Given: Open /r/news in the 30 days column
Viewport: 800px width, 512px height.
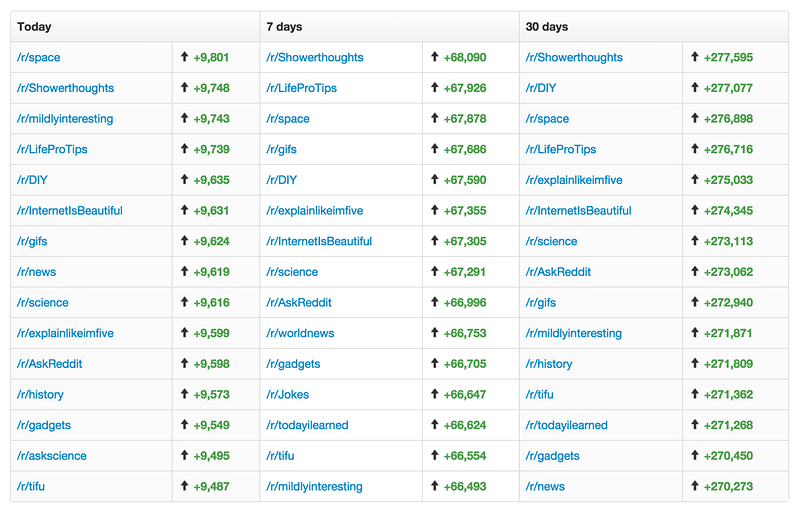Looking at the screenshot, I should 545,485.
